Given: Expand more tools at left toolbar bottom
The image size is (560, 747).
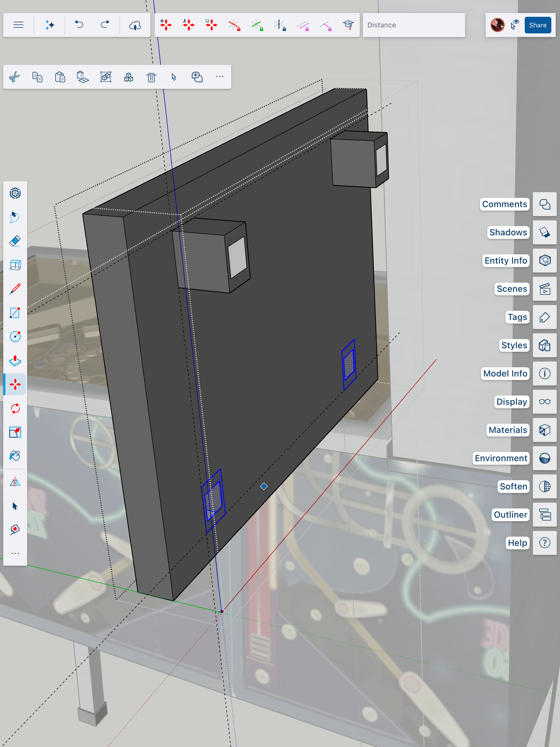Looking at the screenshot, I should (15, 554).
